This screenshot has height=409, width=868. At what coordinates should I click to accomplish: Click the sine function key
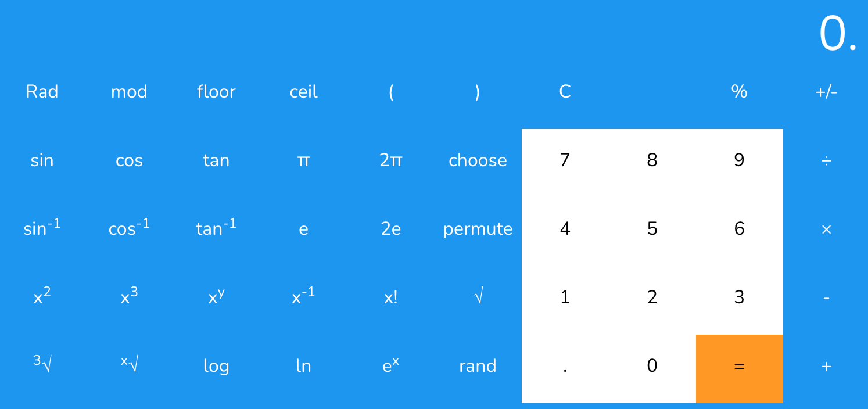click(x=41, y=160)
